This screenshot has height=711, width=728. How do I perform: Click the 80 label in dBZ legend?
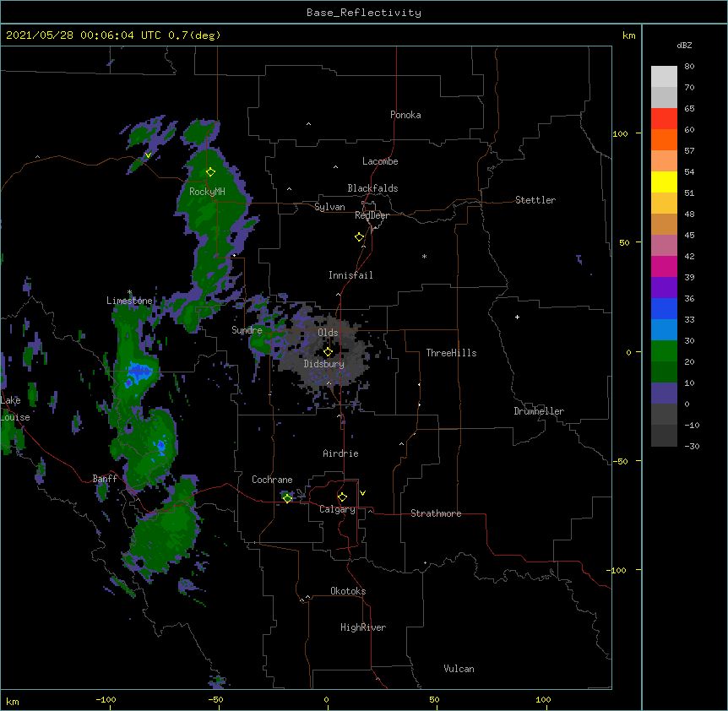[689, 67]
